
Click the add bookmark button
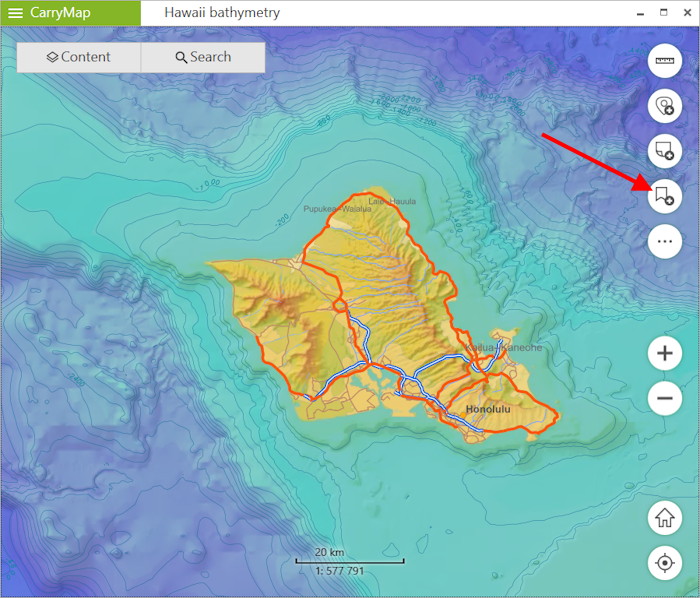[664, 195]
